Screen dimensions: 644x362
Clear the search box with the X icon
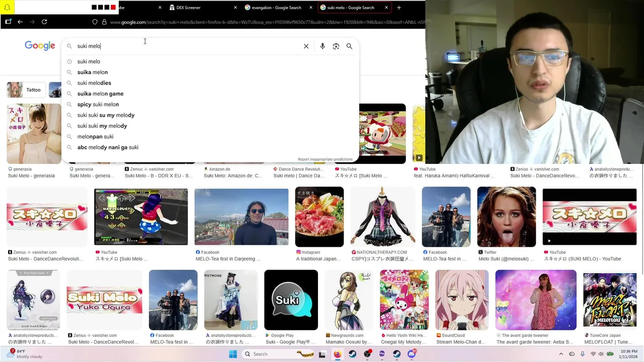pos(306,46)
